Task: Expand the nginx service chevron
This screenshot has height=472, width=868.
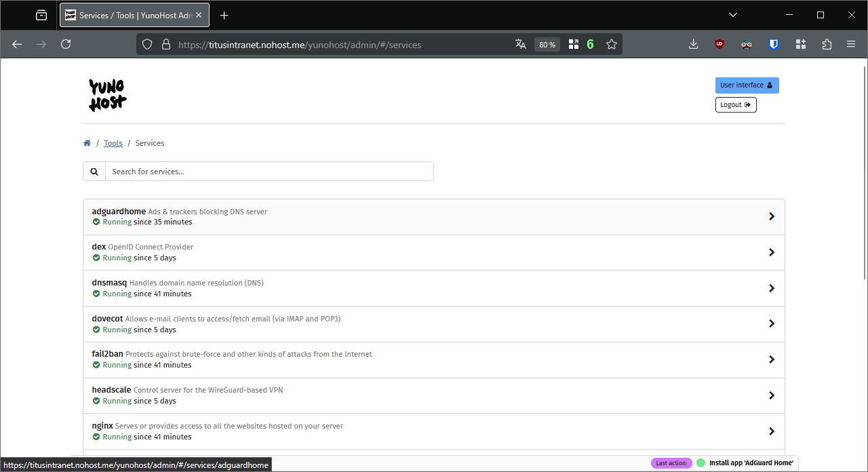Action: 771,431
